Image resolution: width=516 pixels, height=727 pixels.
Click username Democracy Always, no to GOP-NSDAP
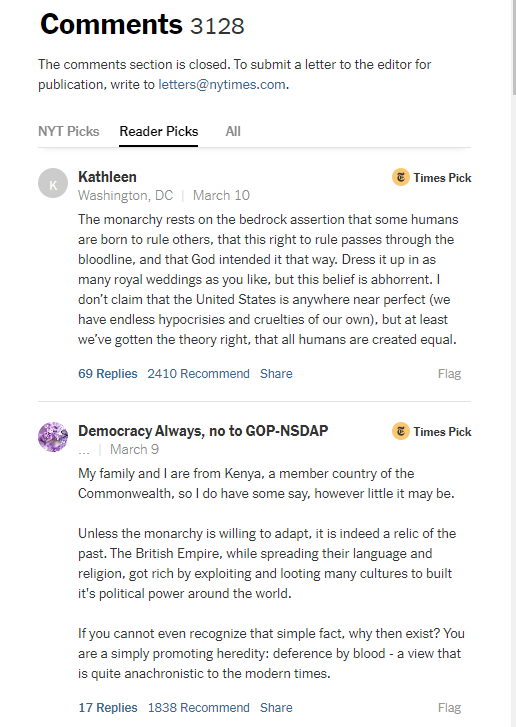pos(203,431)
